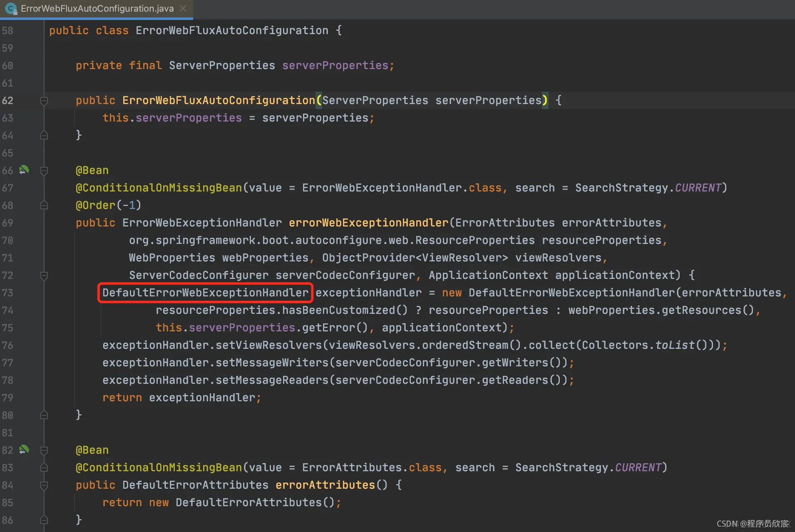The width and height of the screenshot is (795, 532).
Task: Click return exceptionHandler on line 79
Action: coord(179,398)
